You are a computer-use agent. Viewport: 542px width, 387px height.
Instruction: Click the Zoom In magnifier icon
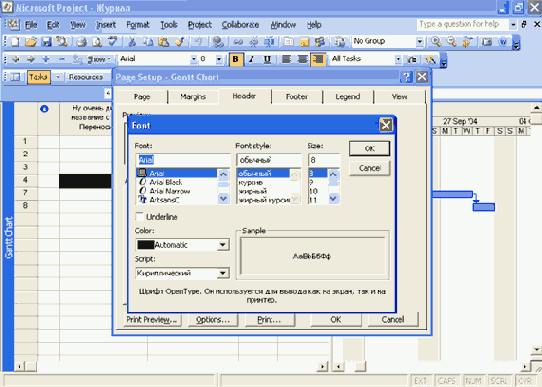(x=436, y=42)
